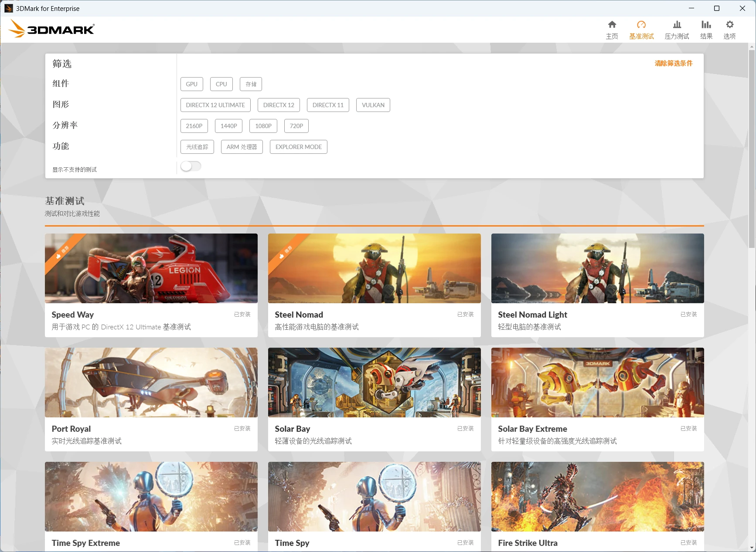Viewport: 756px width, 552px height.
Task: Select the Solar Bay Extreme title
Action: [533, 429]
